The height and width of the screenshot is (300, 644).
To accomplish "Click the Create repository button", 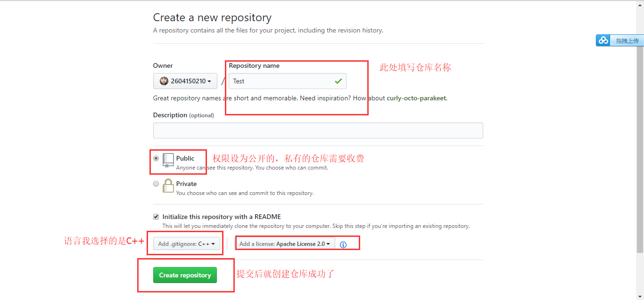I will pyautogui.click(x=185, y=275).
